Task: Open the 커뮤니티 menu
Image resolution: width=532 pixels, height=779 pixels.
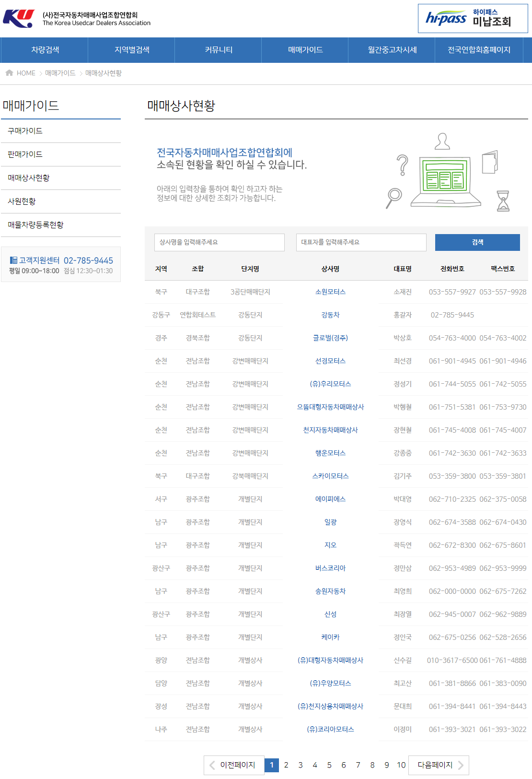Action: click(x=219, y=50)
